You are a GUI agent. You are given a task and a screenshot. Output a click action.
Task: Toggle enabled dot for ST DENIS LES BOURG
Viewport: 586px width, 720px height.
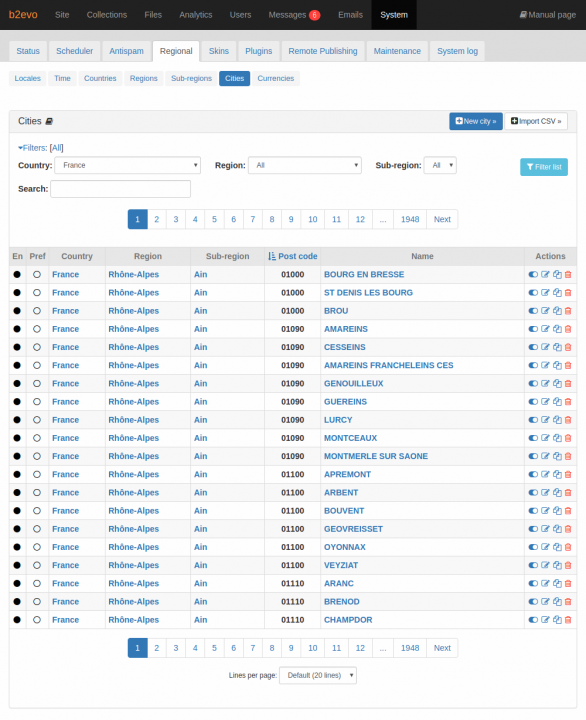17,293
